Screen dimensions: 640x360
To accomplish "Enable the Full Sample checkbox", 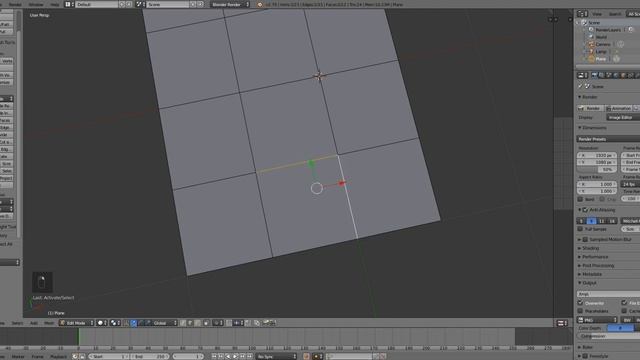I will (x=580, y=229).
